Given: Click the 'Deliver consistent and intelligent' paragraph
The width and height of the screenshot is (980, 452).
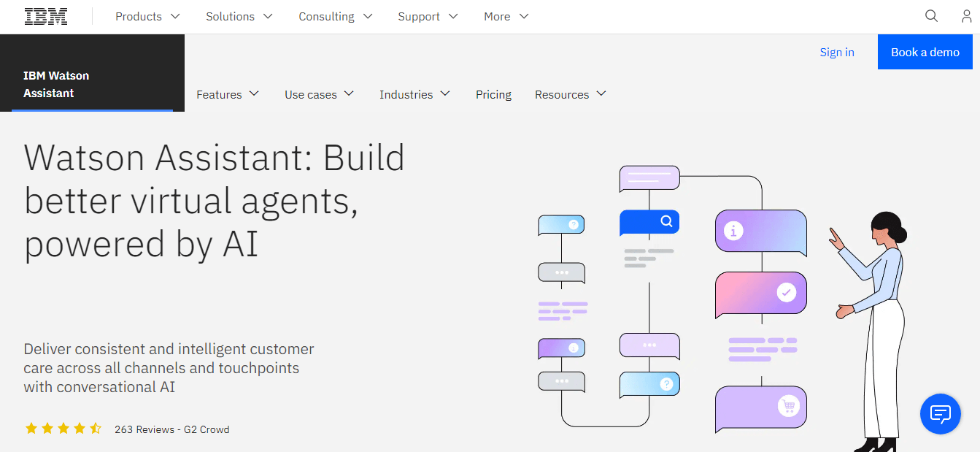Looking at the screenshot, I should click(x=169, y=368).
